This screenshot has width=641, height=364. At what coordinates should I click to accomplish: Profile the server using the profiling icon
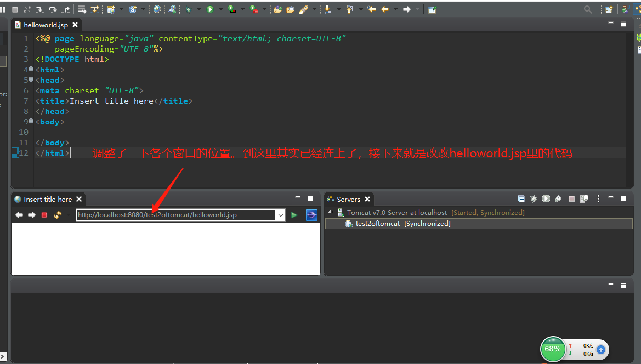(x=557, y=198)
